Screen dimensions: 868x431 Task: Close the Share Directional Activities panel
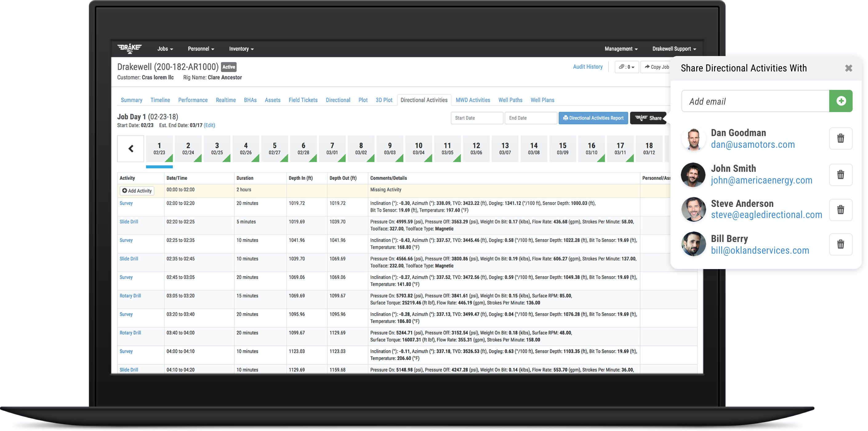pyautogui.click(x=849, y=68)
